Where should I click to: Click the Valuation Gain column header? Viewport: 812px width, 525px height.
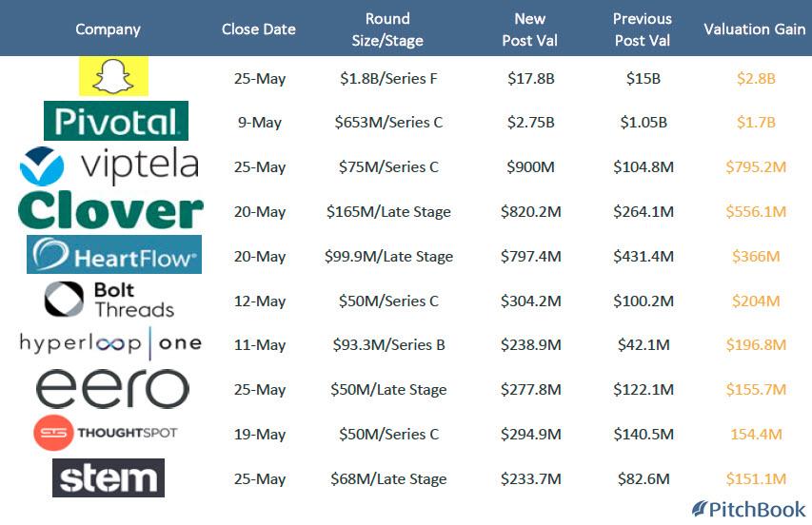[755, 29]
